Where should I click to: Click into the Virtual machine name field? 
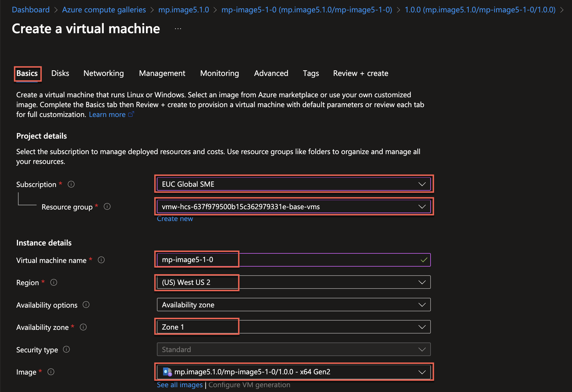pyautogui.click(x=294, y=260)
